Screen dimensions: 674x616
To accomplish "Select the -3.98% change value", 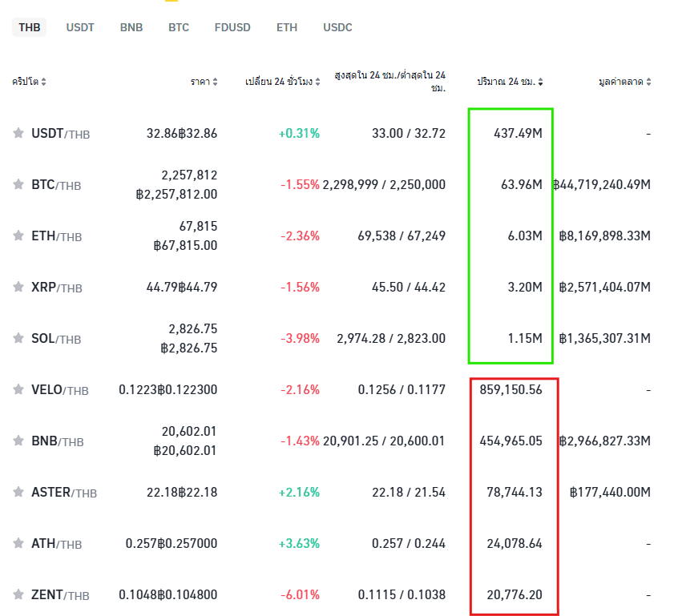I will [300, 338].
